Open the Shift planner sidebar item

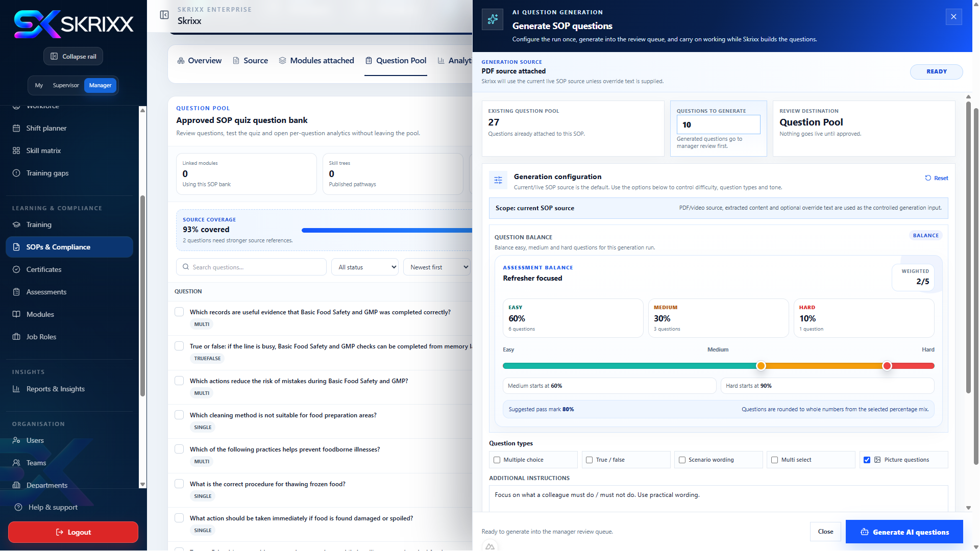[x=69, y=128]
